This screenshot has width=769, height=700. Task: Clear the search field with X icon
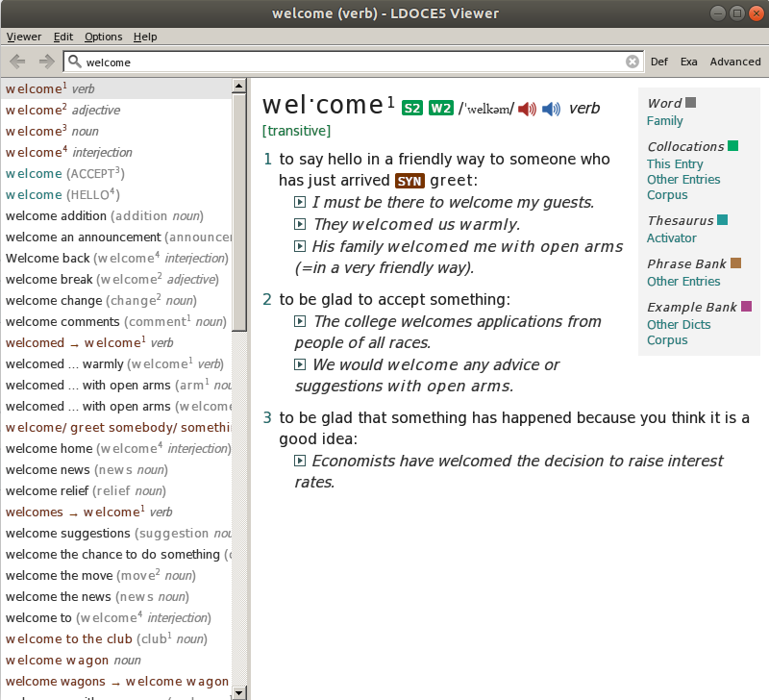(x=633, y=62)
